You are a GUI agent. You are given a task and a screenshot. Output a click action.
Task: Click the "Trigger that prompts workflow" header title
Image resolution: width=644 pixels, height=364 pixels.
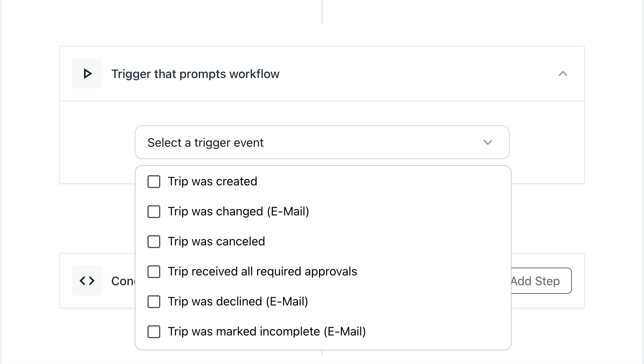tap(195, 74)
